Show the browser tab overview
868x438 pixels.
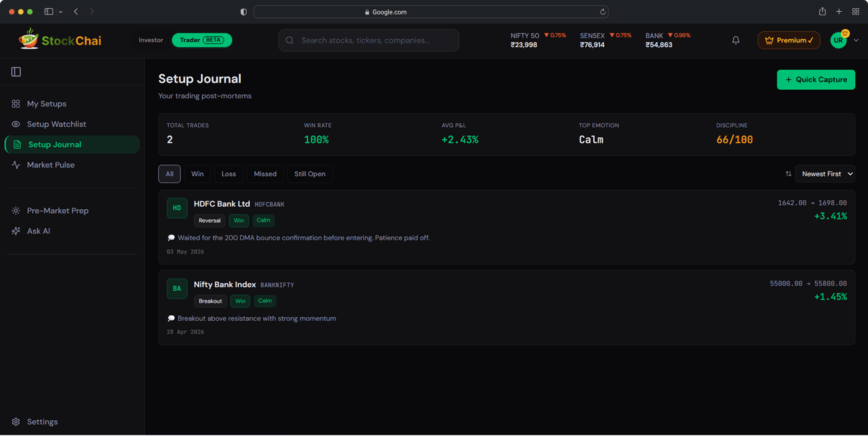tap(855, 12)
